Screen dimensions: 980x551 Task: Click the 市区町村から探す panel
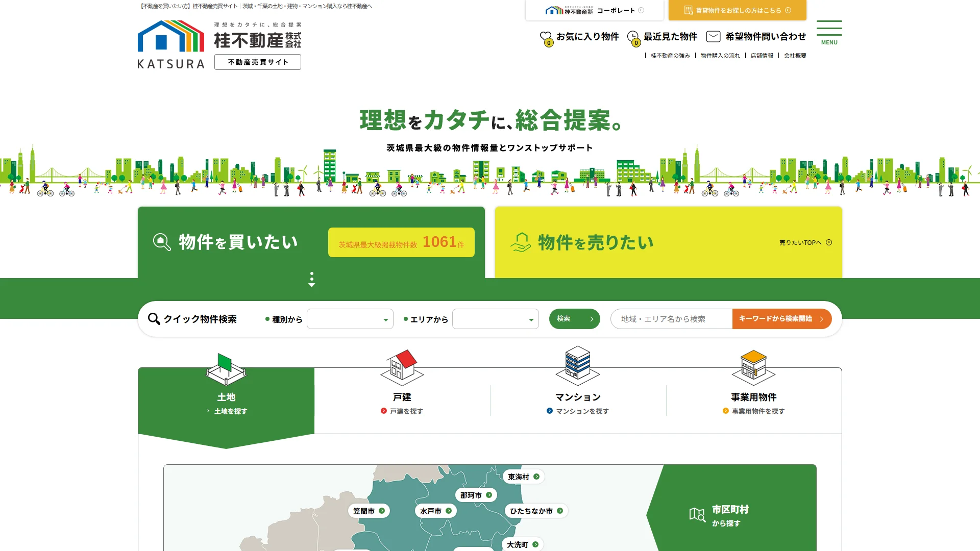pyautogui.click(x=731, y=508)
